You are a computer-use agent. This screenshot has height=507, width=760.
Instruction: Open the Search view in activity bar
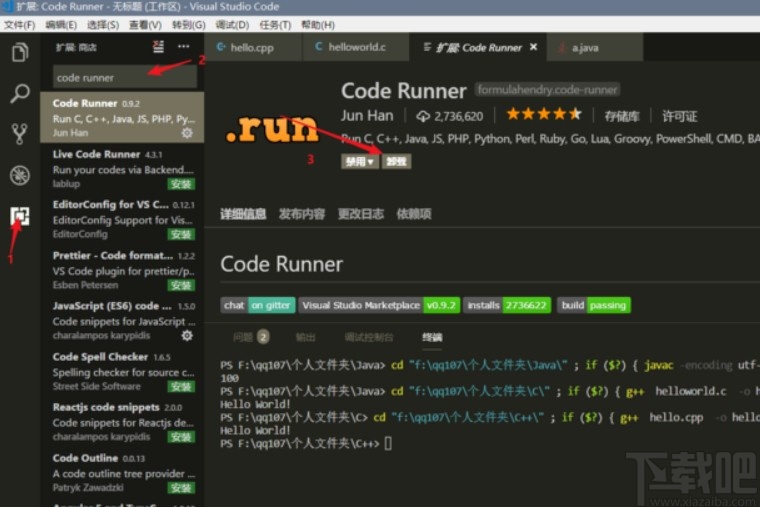click(19, 94)
